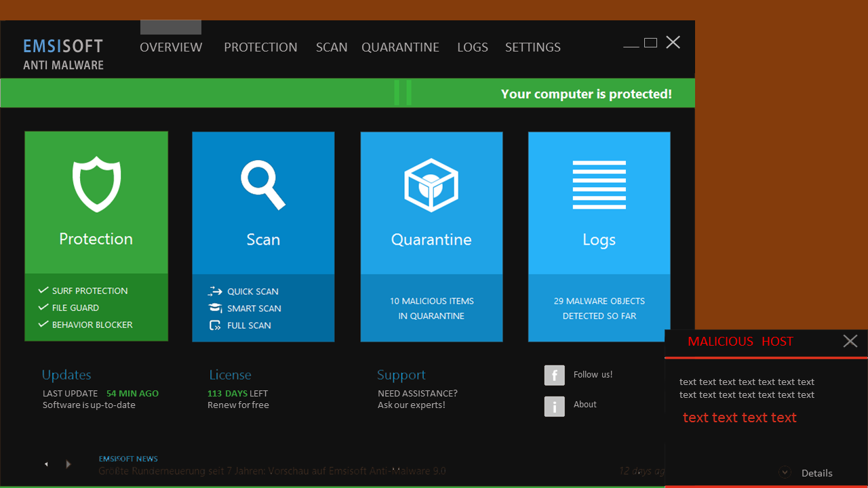The height and width of the screenshot is (488, 868).
Task: Open the Overview tab
Action: 171,47
